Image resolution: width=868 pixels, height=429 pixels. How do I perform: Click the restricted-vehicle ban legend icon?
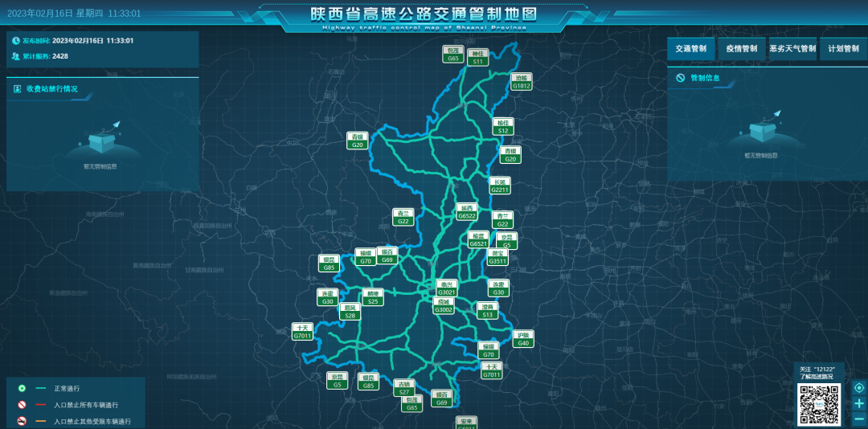pyautogui.click(x=22, y=421)
